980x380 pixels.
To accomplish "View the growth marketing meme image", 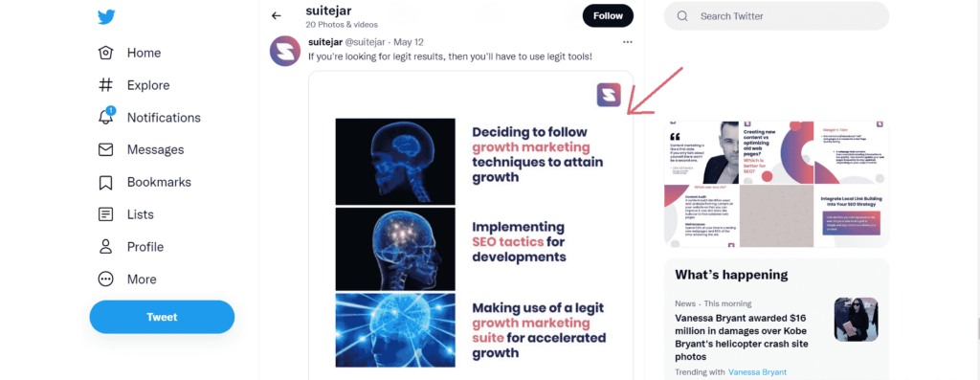I will pyautogui.click(x=471, y=225).
